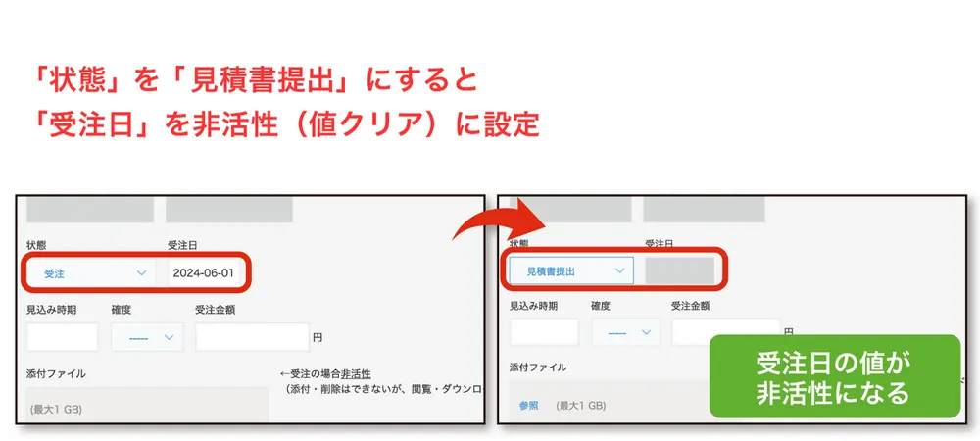Open the 状態 dropdown showing 受注

[90, 273]
